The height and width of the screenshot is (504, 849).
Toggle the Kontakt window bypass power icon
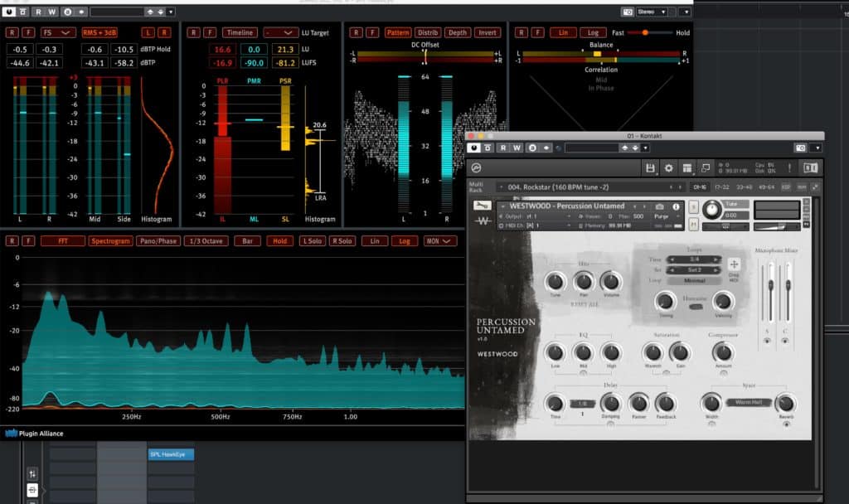click(x=473, y=148)
